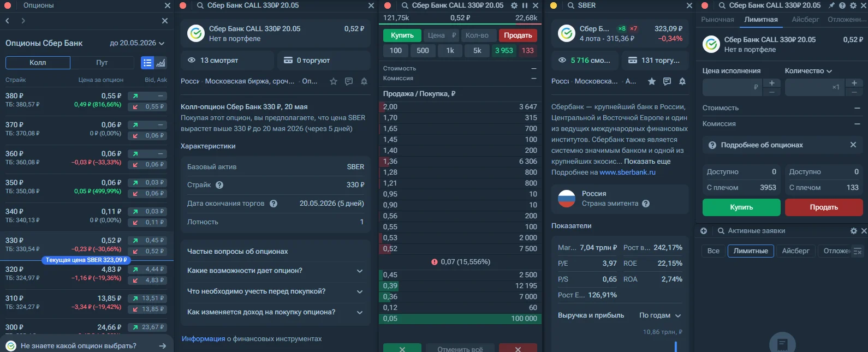Screen dimensions: 868x352
Task: Show the 13 смотрят viewers chip
Action: 227,61
